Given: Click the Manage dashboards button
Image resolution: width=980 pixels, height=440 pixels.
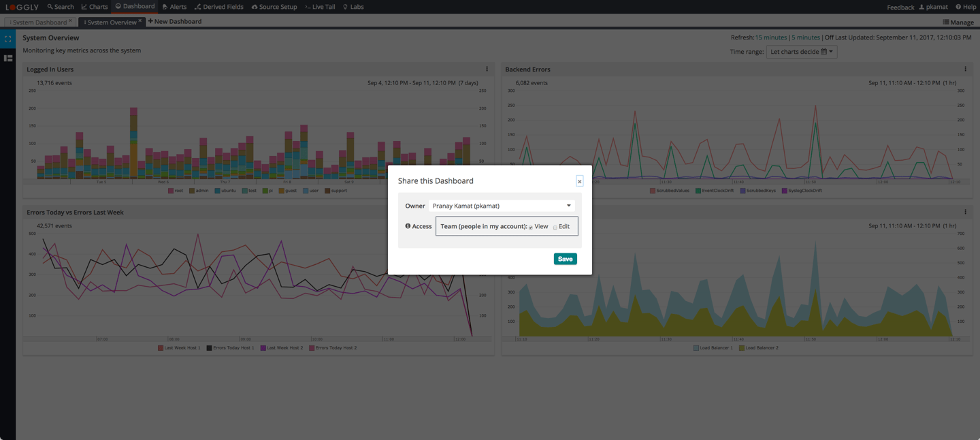Looking at the screenshot, I should coord(958,22).
